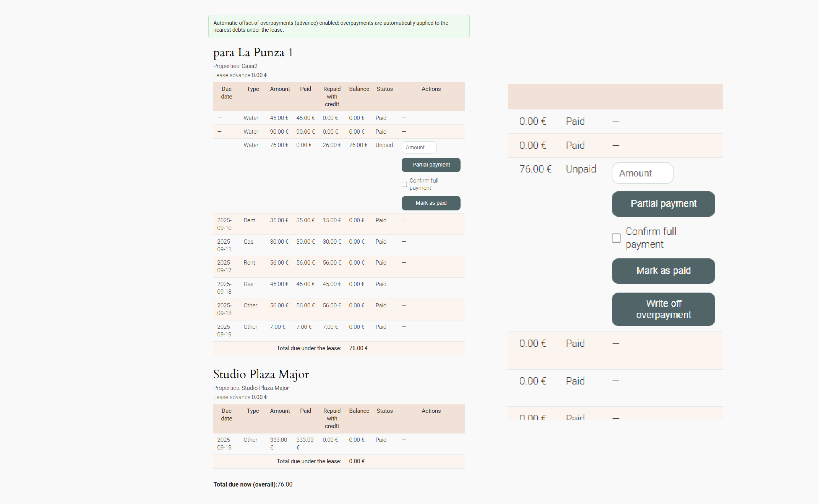Click the 2025-09-10 Rent row due date
This screenshot has height=504, width=819.
click(224, 224)
